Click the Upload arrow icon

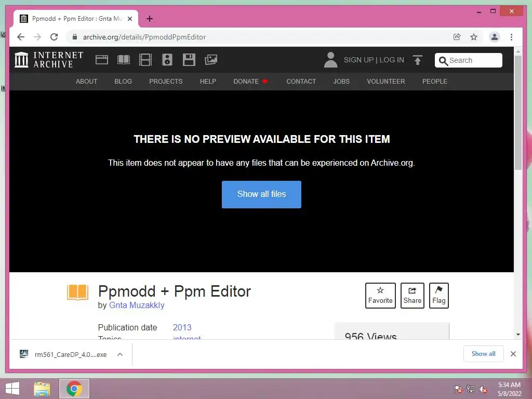[418, 60]
